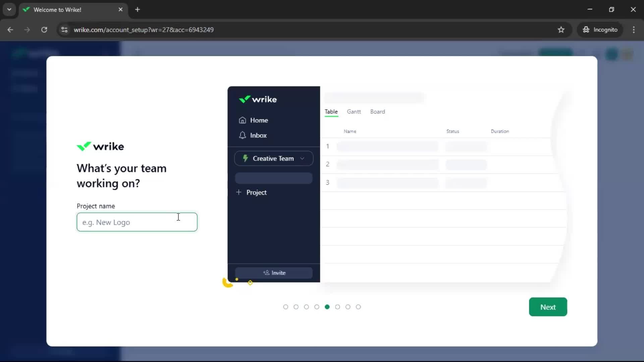This screenshot has height=362, width=644.
Task: Switch to the Board tab
Action: [377, 112]
